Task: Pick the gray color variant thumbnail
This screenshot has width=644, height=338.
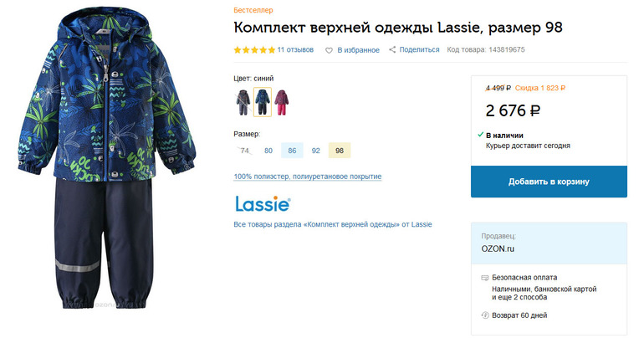Action: pos(243,102)
